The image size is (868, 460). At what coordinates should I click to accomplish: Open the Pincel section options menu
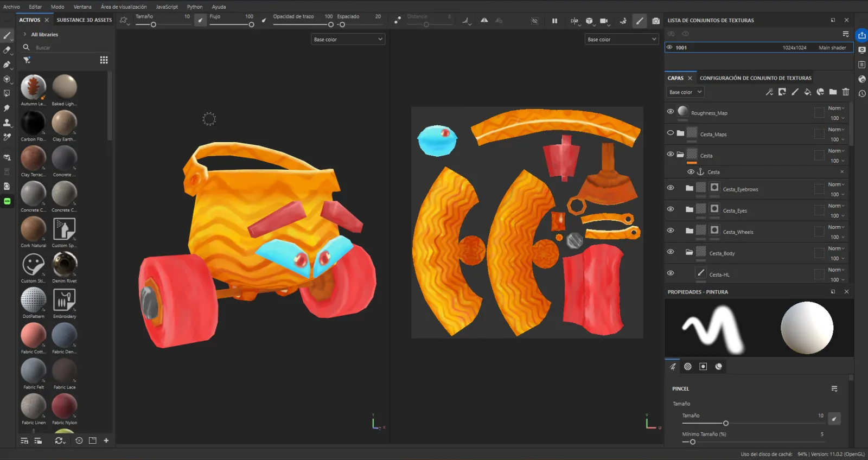[x=834, y=388]
